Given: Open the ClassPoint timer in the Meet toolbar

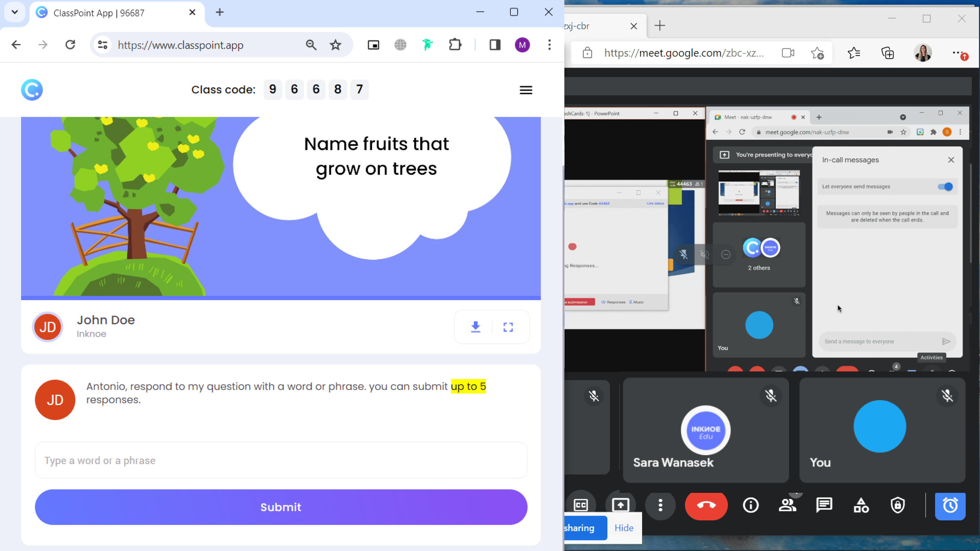Looking at the screenshot, I should pyautogui.click(x=951, y=506).
